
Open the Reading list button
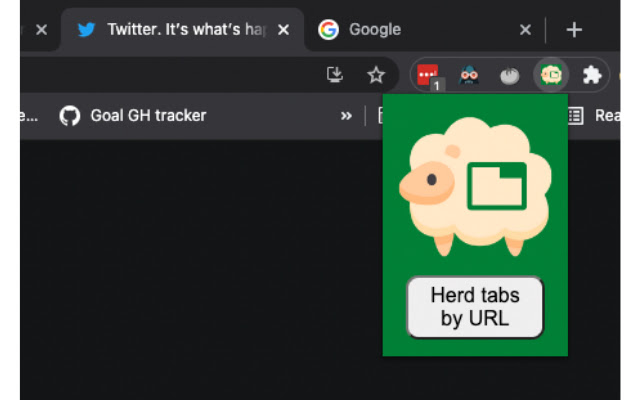click(594, 116)
